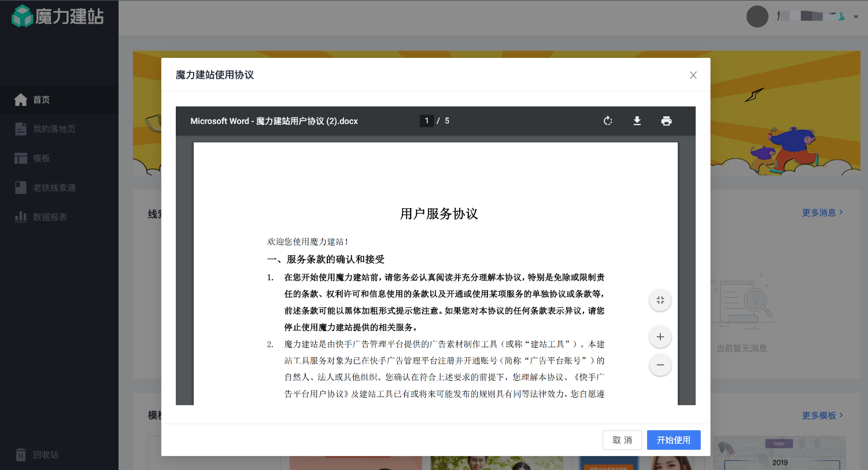Open 数据报表 from the sidebar icon

[x=21, y=216]
